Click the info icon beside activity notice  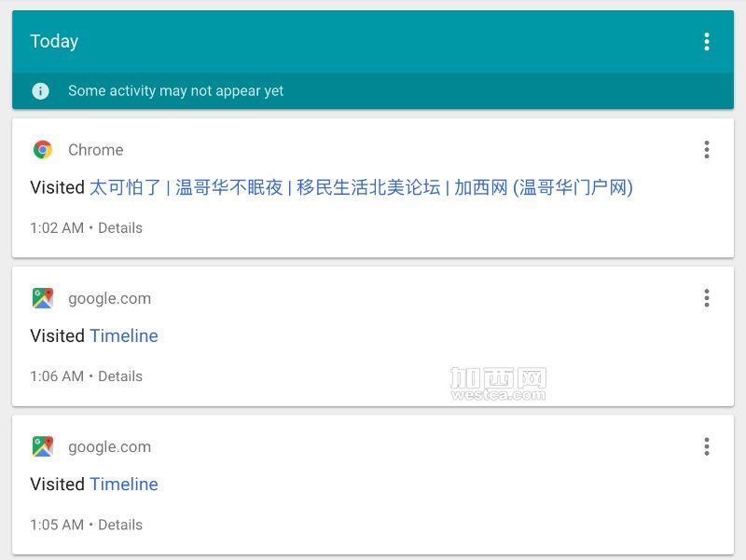tap(40, 90)
